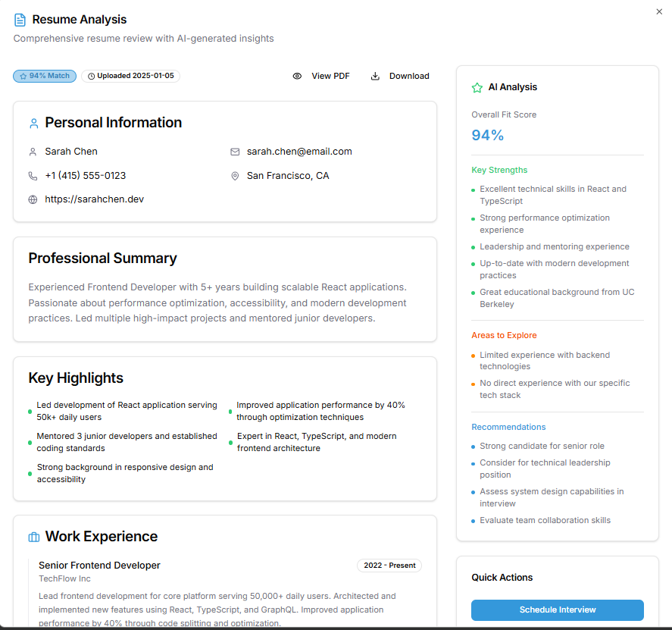Screen dimensions: 672x630
Task: Click the Work Experience briefcase icon
Action: coord(33,537)
